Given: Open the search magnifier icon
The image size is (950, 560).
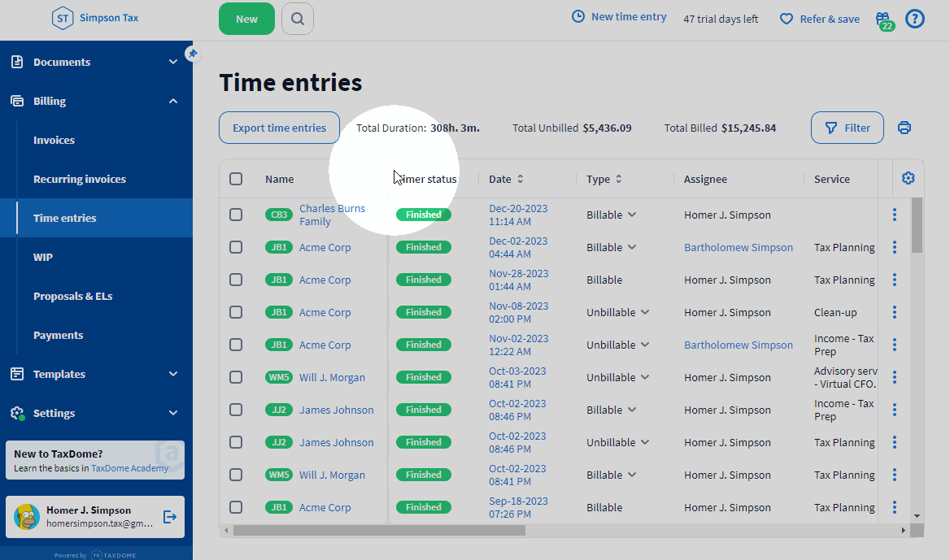Looking at the screenshot, I should point(297,18).
